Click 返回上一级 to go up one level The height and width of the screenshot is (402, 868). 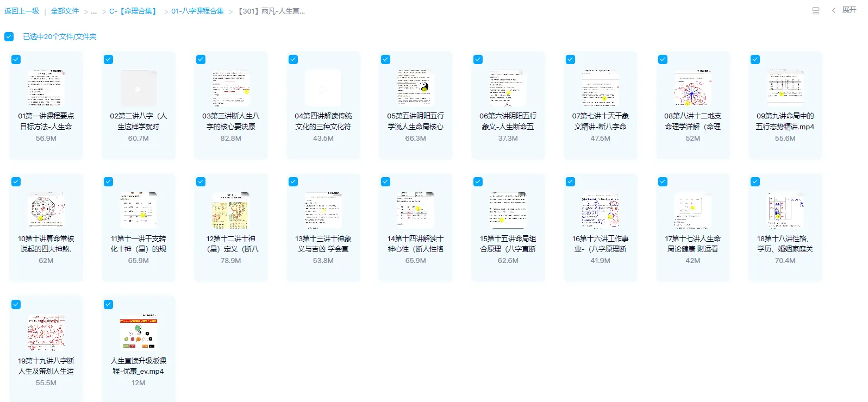click(x=22, y=11)
